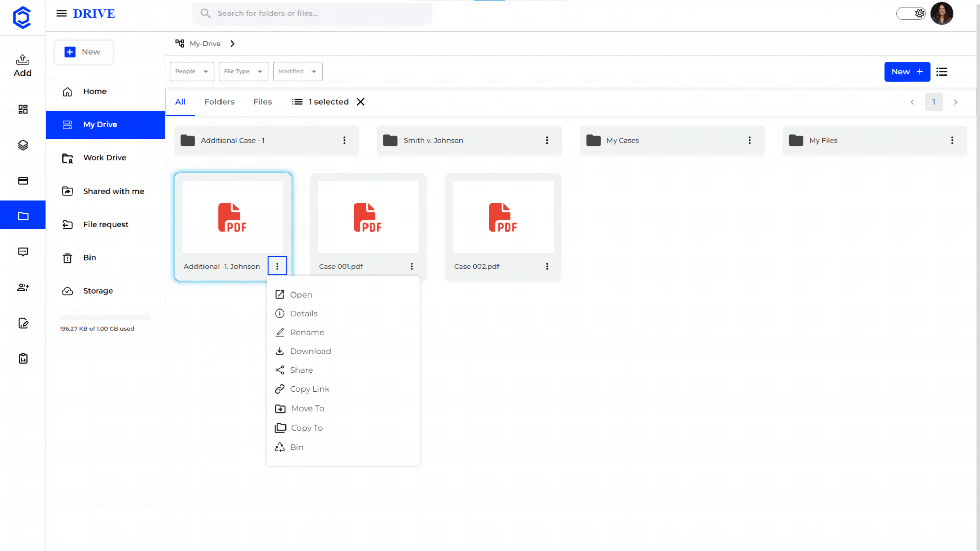The width and height of the screenshot is (980, 551).
Task: Select the Case 001.pdf thumbnail
Action: pyautogui.click(x=368, y=217)
